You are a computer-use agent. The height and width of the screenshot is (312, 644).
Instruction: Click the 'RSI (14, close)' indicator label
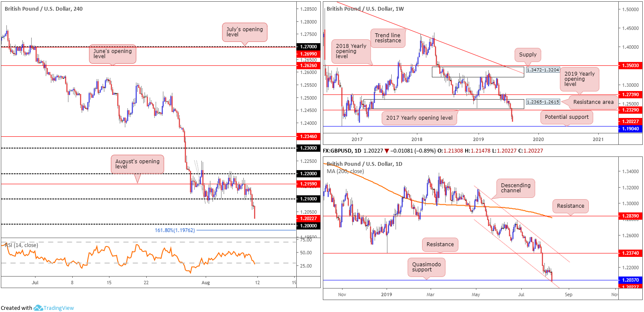(21, 245)
